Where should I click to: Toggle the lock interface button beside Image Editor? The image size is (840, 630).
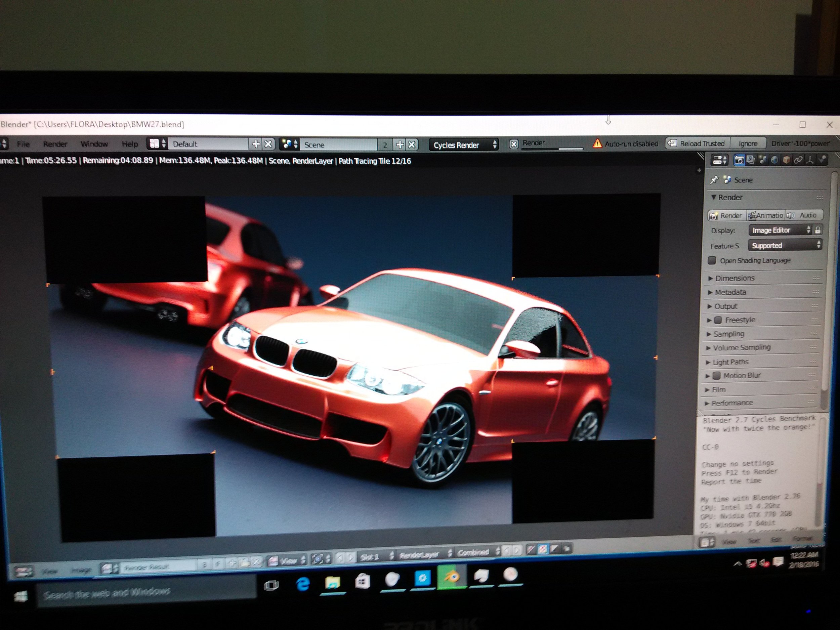(x=817, y=230)
